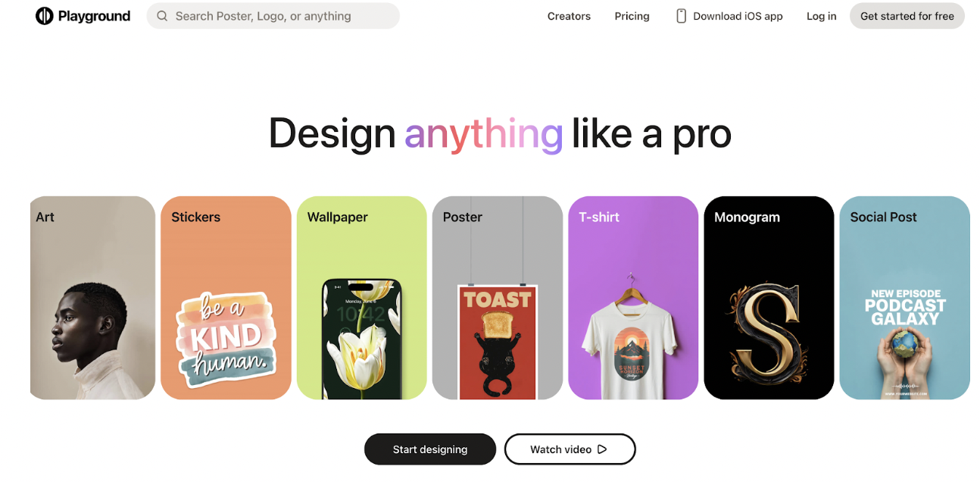Viewport: 980px width, 482px height.
Task: Open the Social Post Podcast Galaxy card
Action: [905, 298]
